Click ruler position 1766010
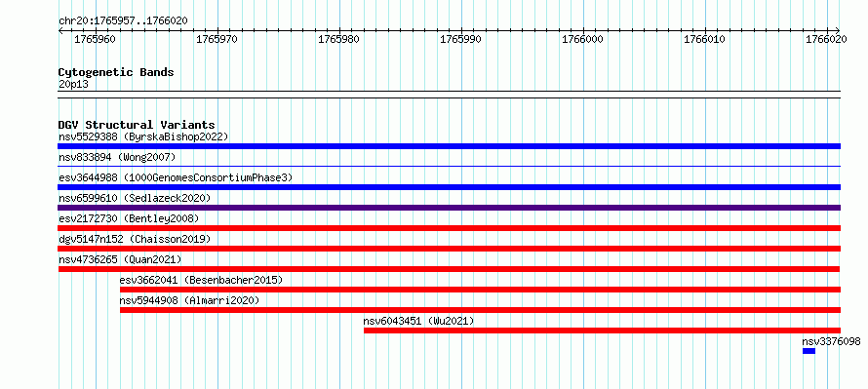The width and height of the screenshot is (868, 389). coord(705,39)
